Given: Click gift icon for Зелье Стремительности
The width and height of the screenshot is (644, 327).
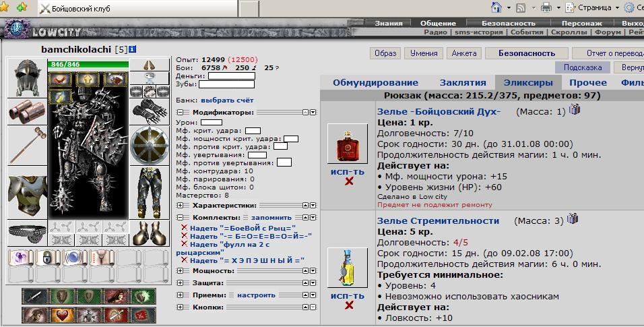Looking at the screenshot, I should (573, 219).
